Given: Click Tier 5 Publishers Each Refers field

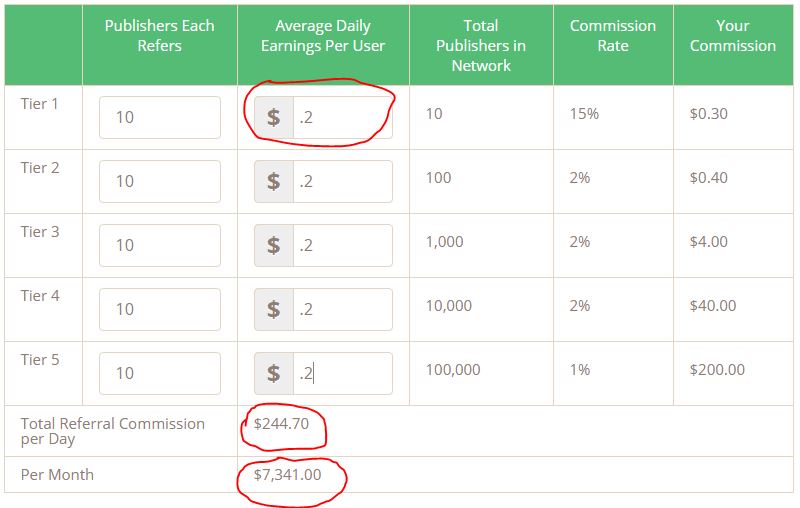Looking at the screenshot, I should (160, 373).
